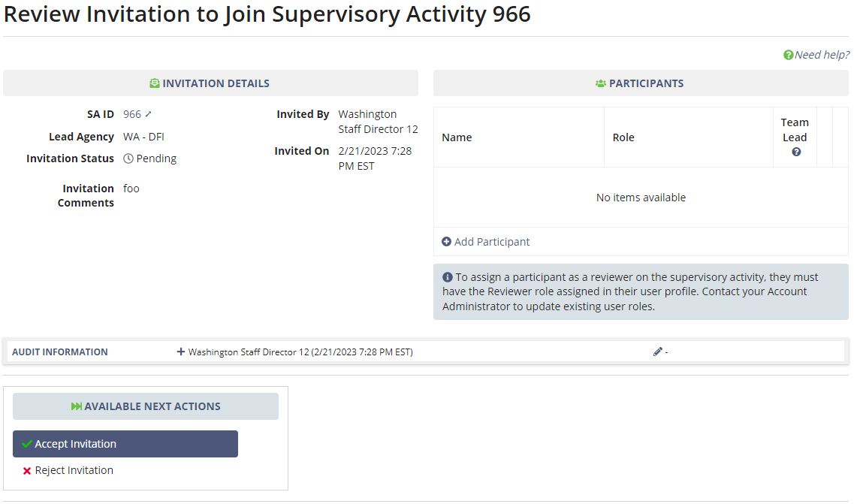Click the Participants group icon
863x504 pixels.
(600, 83)
